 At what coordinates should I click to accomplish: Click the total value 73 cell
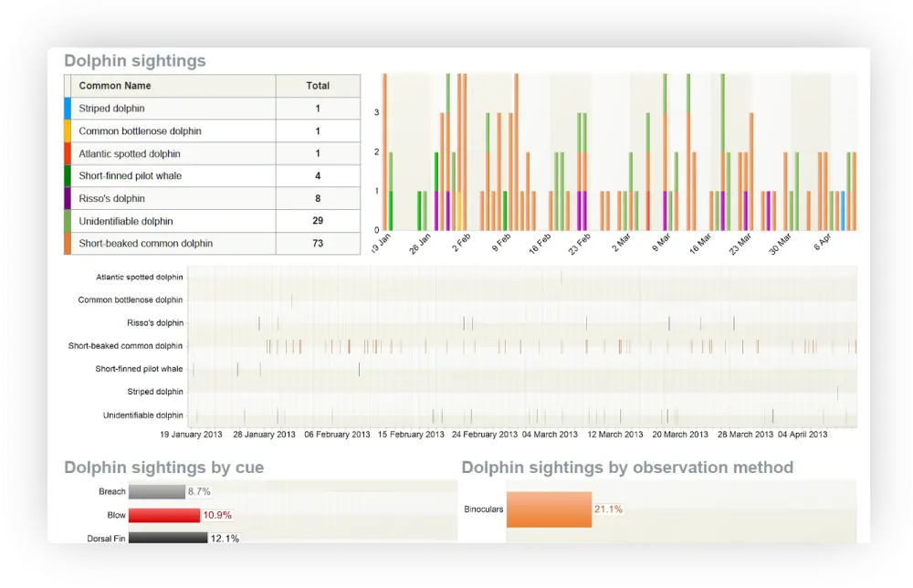[318, 244]
